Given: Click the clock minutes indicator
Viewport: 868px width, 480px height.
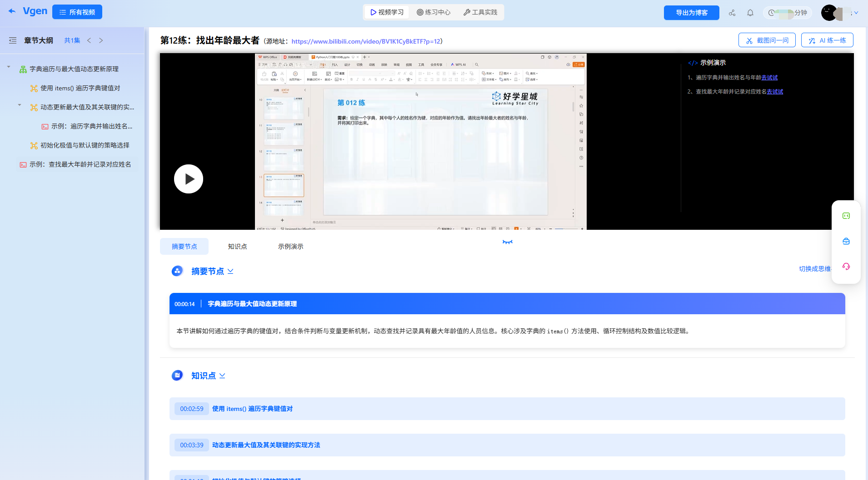Looking at the screenshot, I should 788,13.
